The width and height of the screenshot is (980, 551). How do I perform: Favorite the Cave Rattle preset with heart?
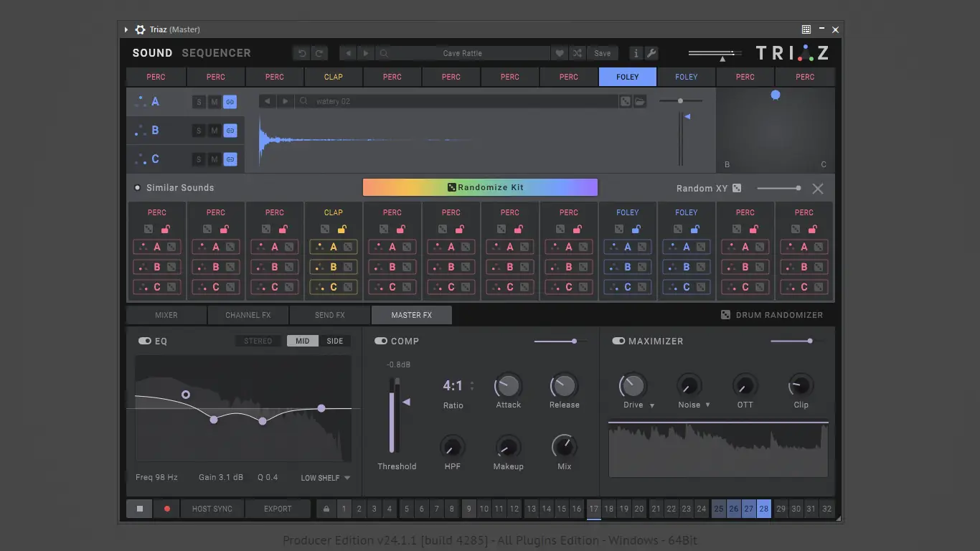click(x=560, y=53)
